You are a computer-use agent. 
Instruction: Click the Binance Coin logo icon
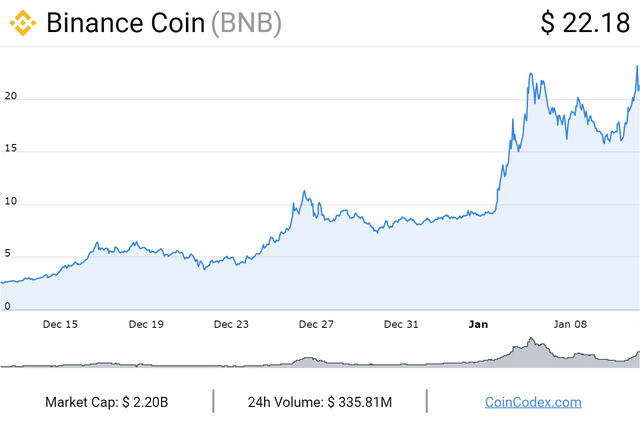pos(23,23)
